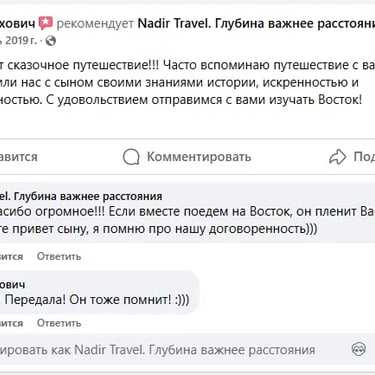Open the 2019 post date link
The height and width of the screenshot is (375, 375).
18,41
